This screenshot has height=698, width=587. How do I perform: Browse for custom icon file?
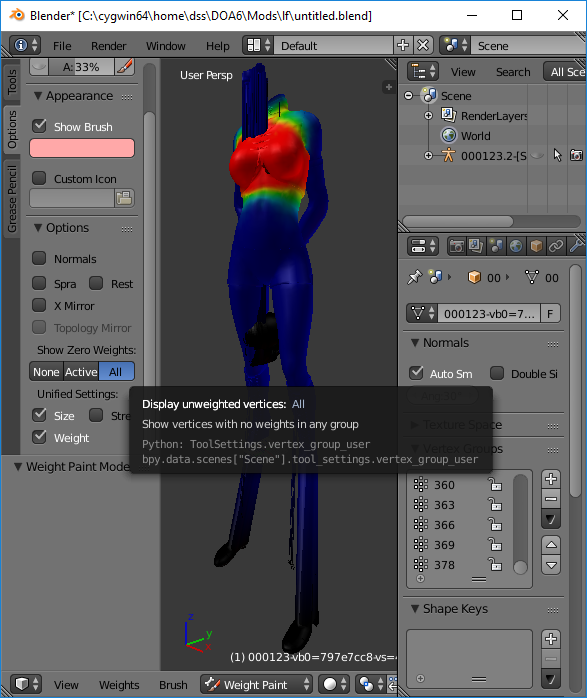(124, 198)
